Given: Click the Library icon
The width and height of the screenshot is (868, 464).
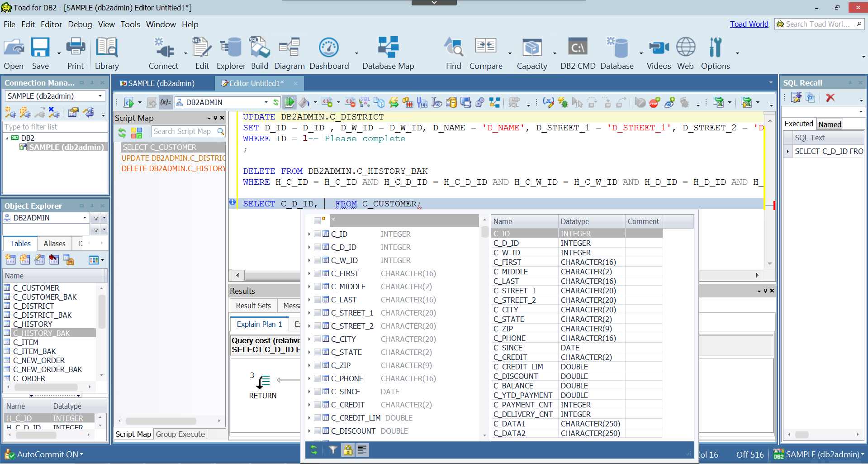Looking at the screenshot, I should pos(107,53).
